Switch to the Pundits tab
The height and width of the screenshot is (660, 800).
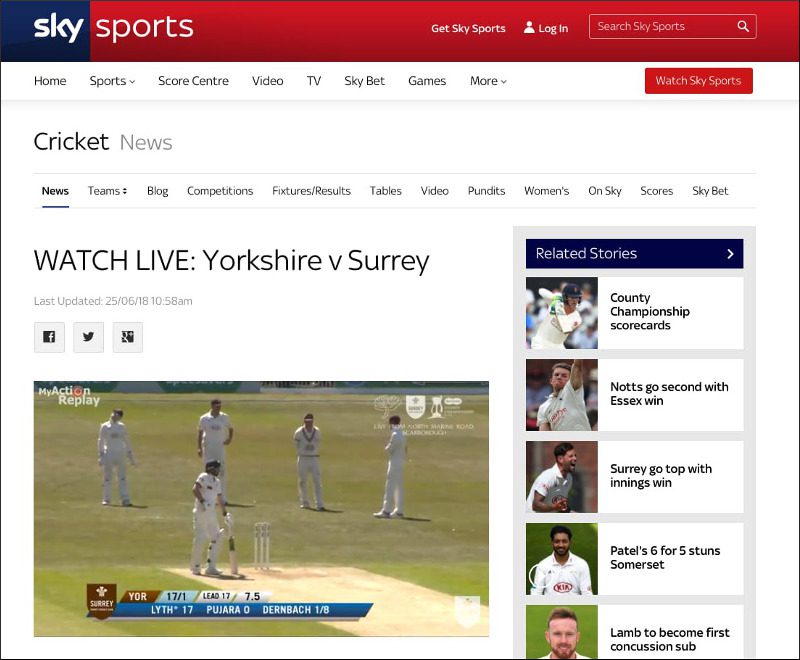(x=486, y=191)
